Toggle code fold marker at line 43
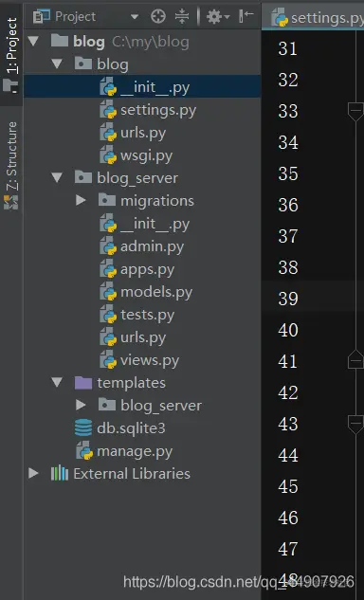The height and width of the screenshot is (600, 364). click(x=355, y=424)
